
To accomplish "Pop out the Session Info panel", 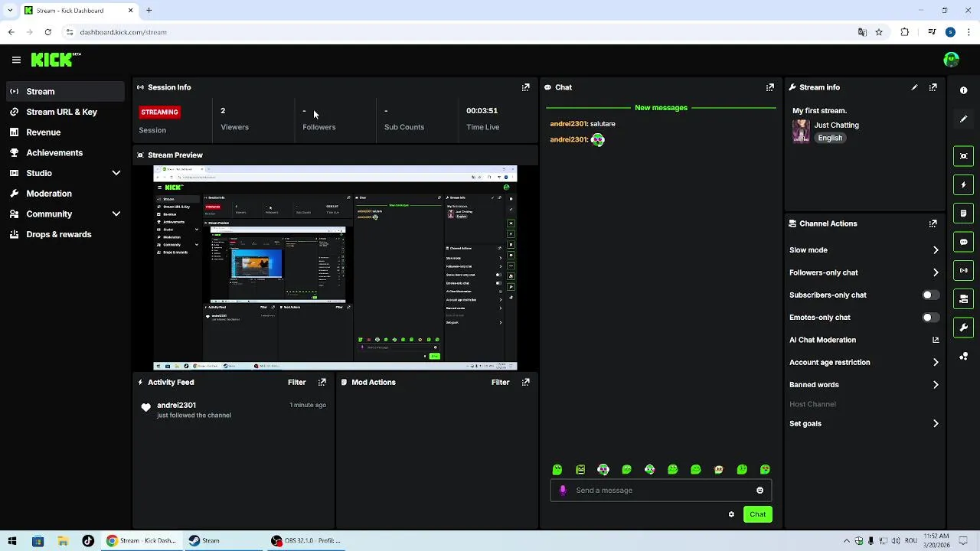I will click(x=525, y=87).
